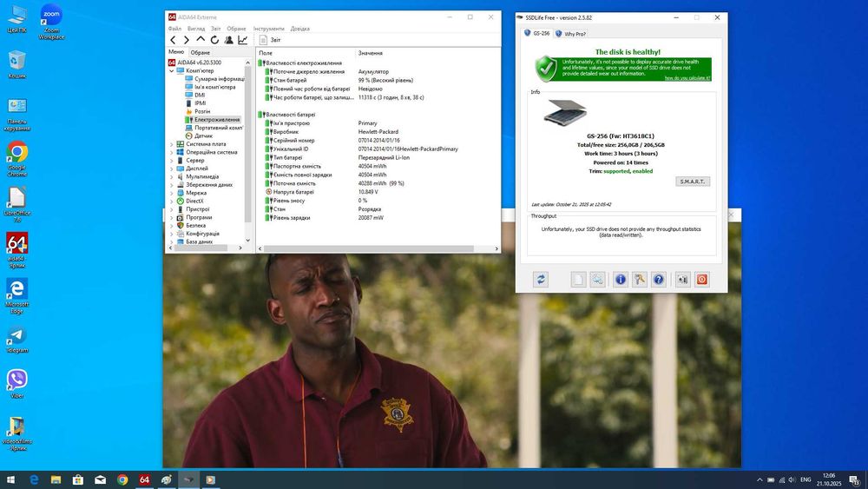Open Viber desktop shortcut

(x=17, y=384)
